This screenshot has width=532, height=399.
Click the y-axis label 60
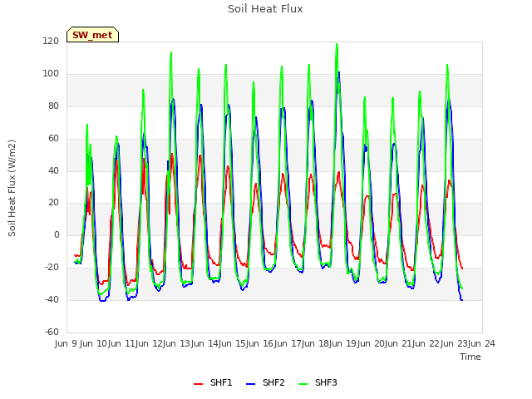pos(53,139)
